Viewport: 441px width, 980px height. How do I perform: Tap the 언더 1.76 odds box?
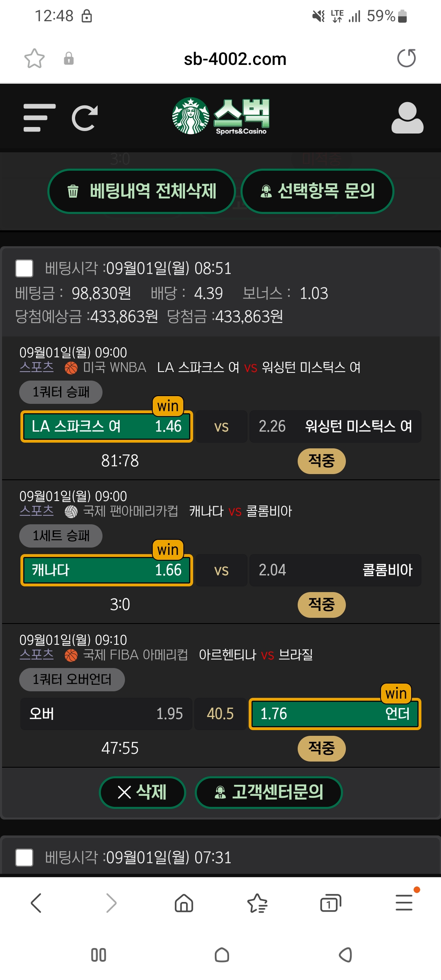[335, 714]
